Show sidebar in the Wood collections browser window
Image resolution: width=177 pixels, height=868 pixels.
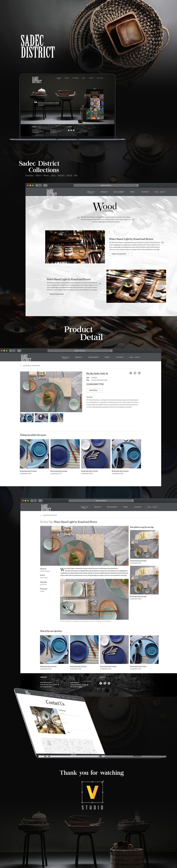click(45, 185)
